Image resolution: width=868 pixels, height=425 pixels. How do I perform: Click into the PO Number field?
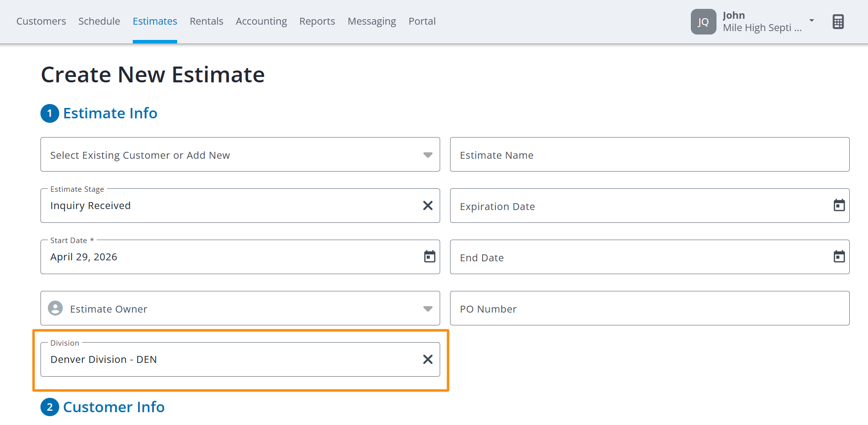[x=649, y=308]
